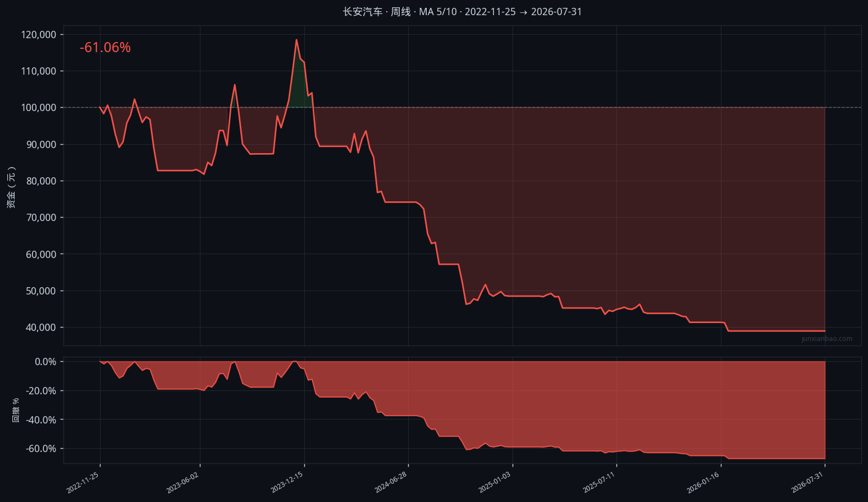Click the -20.0% drawdown axis label
This screenshot has height=502, width=868.
coord(41,391)
